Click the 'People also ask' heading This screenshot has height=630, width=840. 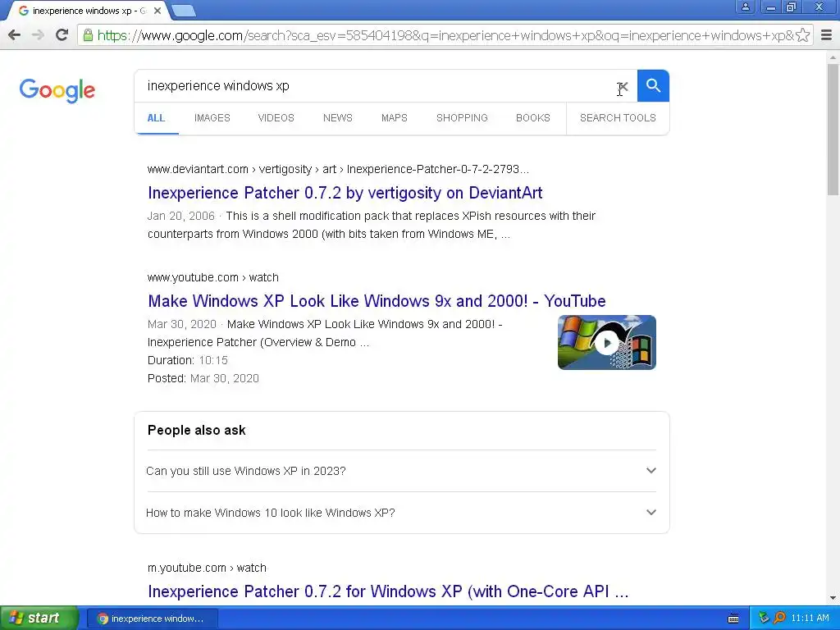[x=197, y=430]
